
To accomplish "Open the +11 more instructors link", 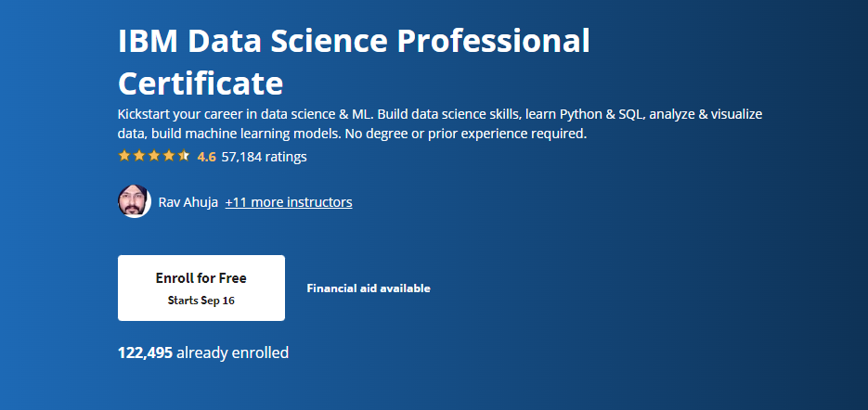I will [x=289, y=202].
